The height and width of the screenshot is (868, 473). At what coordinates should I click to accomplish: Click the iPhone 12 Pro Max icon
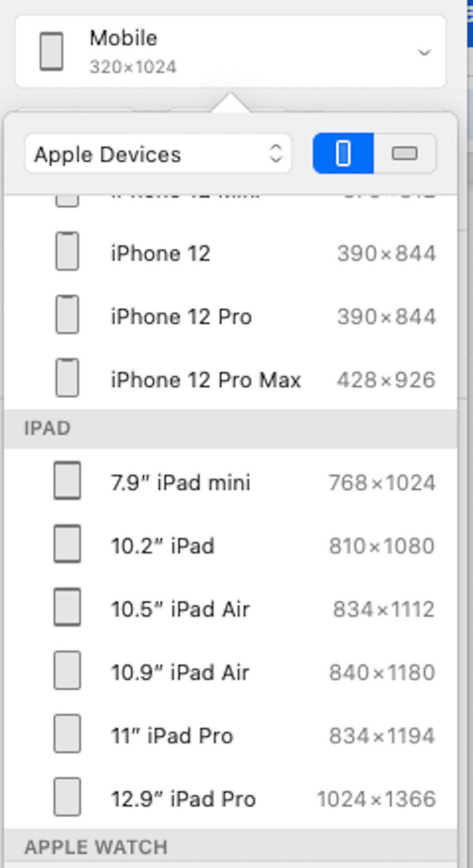[x=67, y=378]
